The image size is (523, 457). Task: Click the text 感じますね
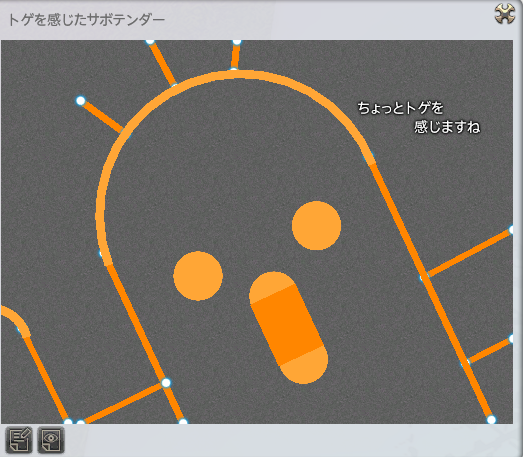pos(447,127)
